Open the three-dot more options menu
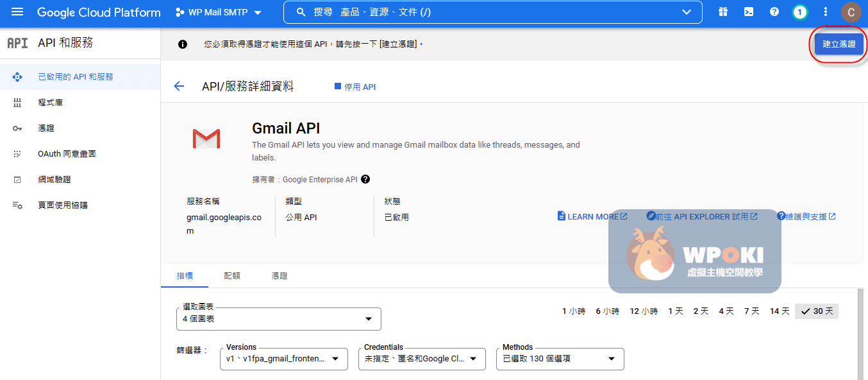 click(826, 12)
